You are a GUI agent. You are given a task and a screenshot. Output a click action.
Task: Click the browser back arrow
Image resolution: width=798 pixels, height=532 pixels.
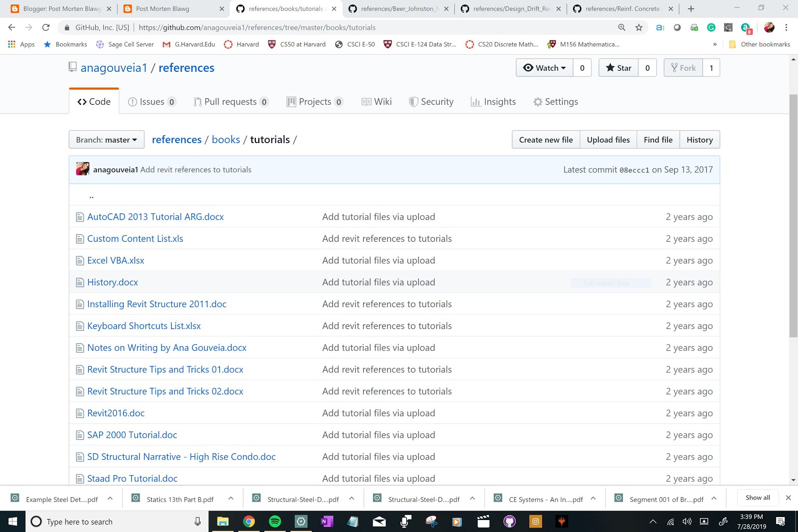pyautogui.click(x=12, y=27)
